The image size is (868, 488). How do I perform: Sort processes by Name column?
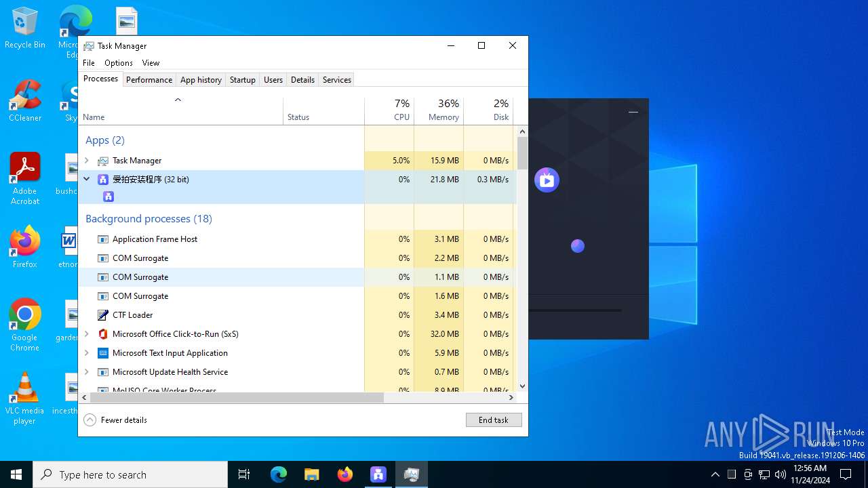click(181, 111)
